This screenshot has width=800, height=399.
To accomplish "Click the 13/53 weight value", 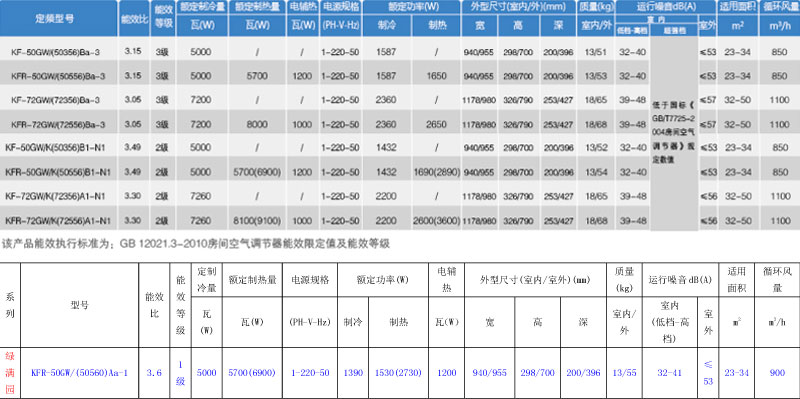I will [x=597, y=76].
